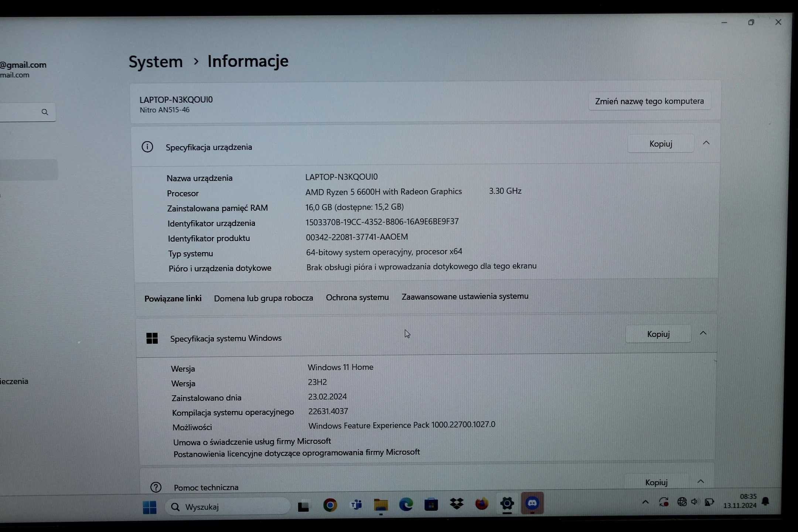This screenshot has width=798, height=532.
Task: Select OS build value 22631.4037
Action: (328, 411)
